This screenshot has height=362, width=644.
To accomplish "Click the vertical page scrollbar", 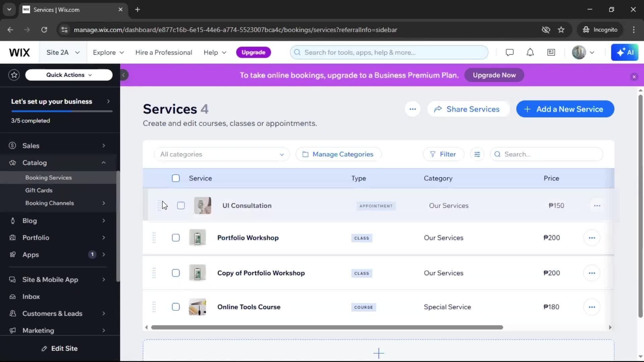I will tap(640, 206).
